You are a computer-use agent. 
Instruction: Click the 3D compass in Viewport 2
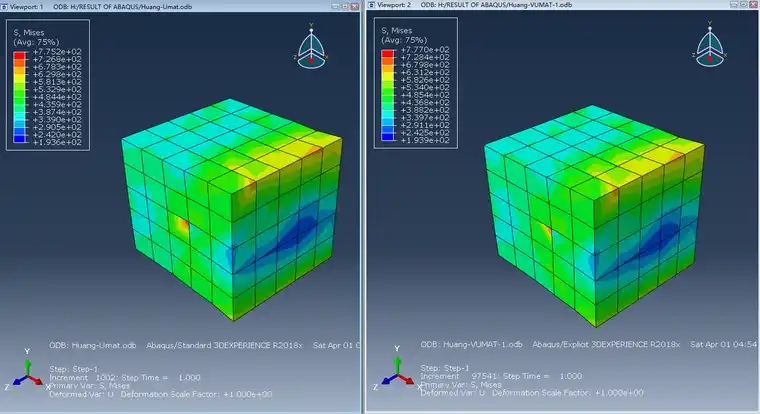(710, 44)
